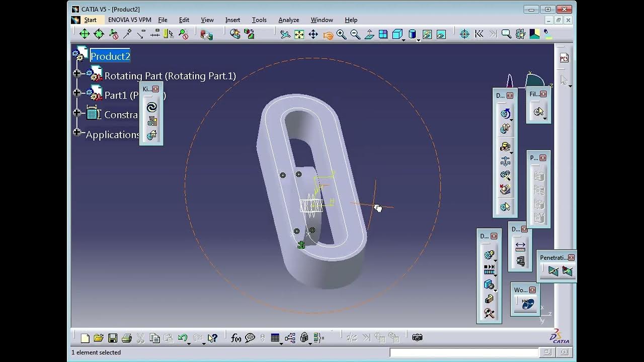The height and width of the screenshot is (362, 644).
Task: Save the product with the floppy icon
Action: click(113, 338)
